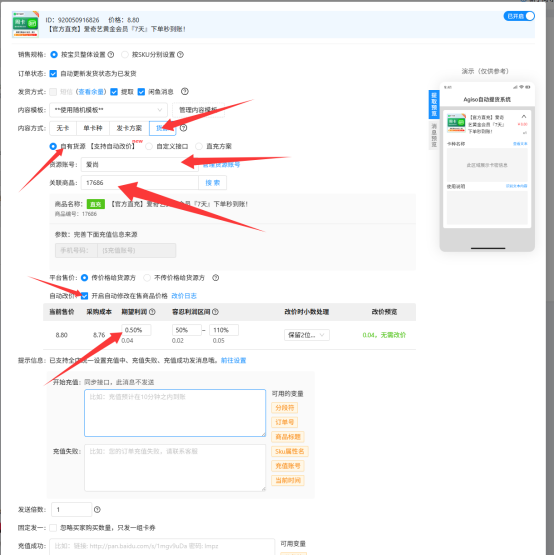Click the 期望利润 field showing 0.50%
Screen dimensions: 555x555
tap(136, 330)
